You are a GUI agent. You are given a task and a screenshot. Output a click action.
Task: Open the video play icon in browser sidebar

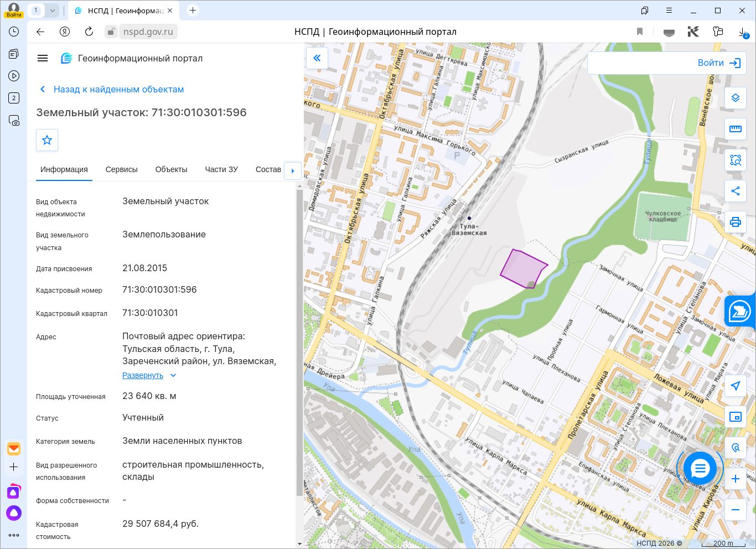point(14,76)
